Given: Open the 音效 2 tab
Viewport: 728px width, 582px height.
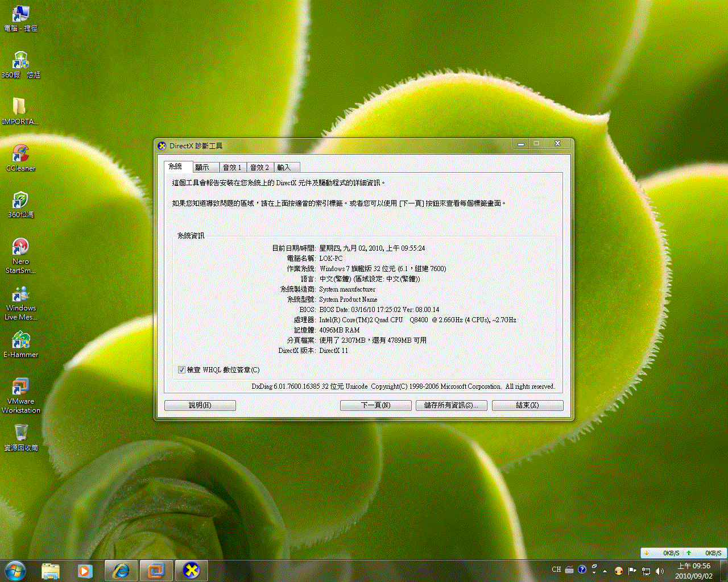Looking at the screenshot, I should [260, 167].
